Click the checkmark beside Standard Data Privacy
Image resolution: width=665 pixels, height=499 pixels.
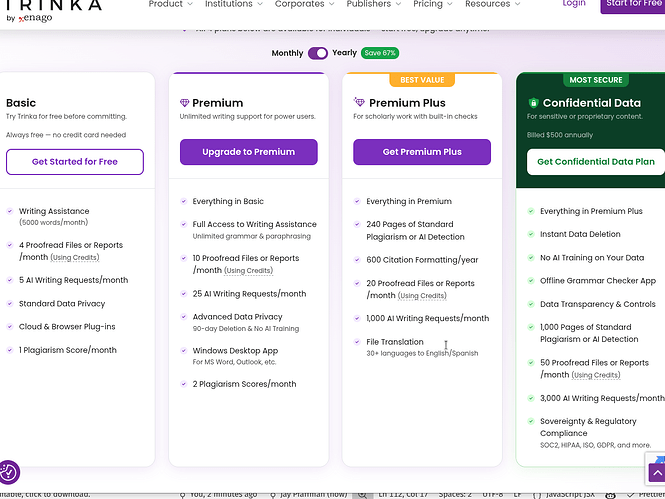(x=10, y=304)
